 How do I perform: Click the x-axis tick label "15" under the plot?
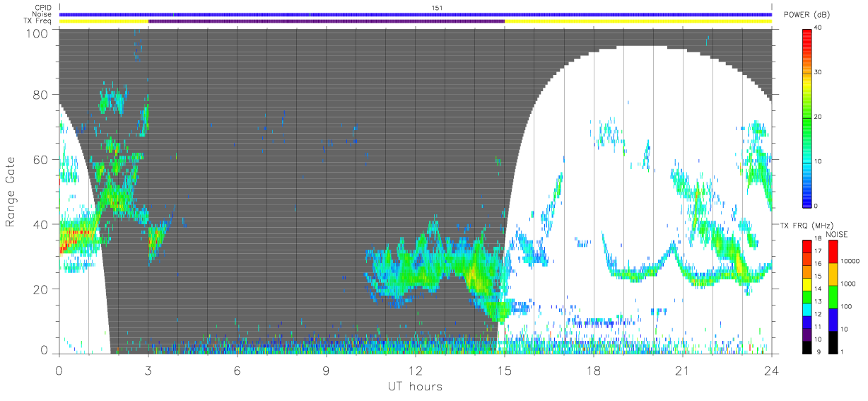(x=504, y=369)
